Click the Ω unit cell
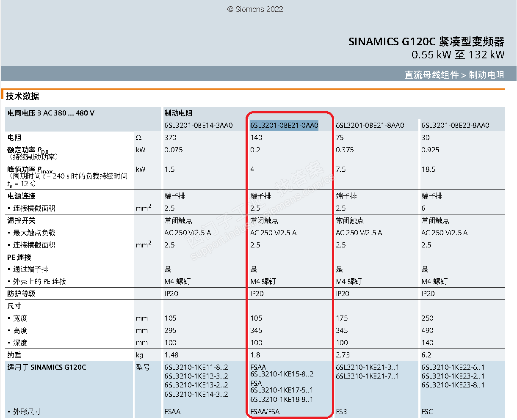Image resolution: width=517 pixels, height=420 pixels. 138,137
